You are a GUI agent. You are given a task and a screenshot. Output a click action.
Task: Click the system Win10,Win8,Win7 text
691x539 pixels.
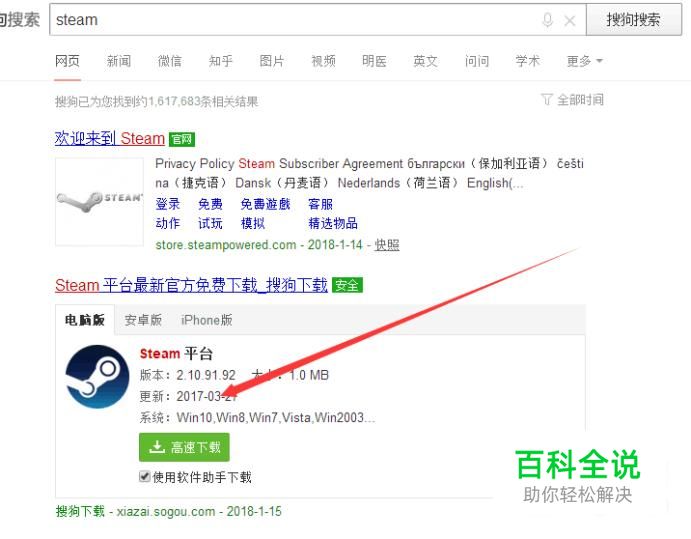[276, 417]
